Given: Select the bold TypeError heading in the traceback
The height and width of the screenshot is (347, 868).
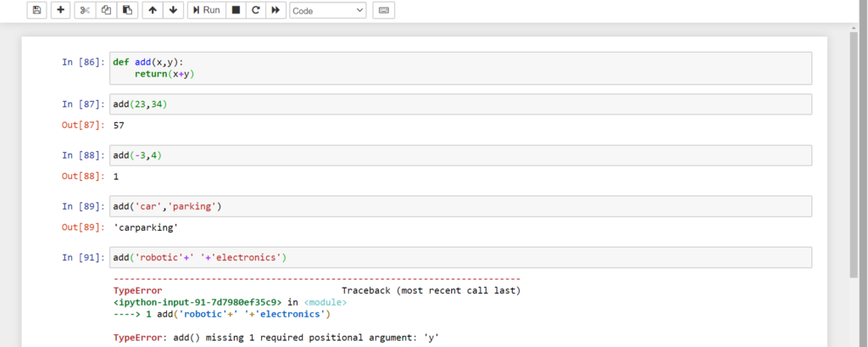Looking at the screenshot, I should 138,290.
